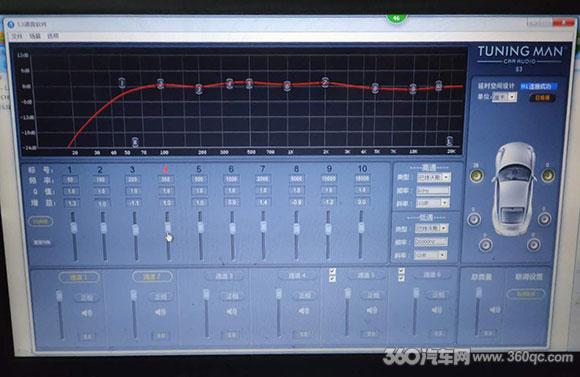Screen dimensions: 580x377
Task: Open delay unit dropdown near logo
Action: tap(504, 97)
